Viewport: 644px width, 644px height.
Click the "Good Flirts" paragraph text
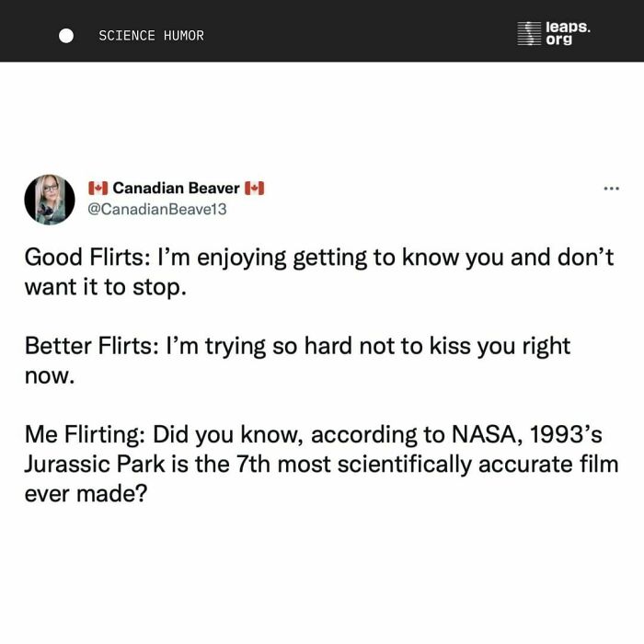coord(318,271)
